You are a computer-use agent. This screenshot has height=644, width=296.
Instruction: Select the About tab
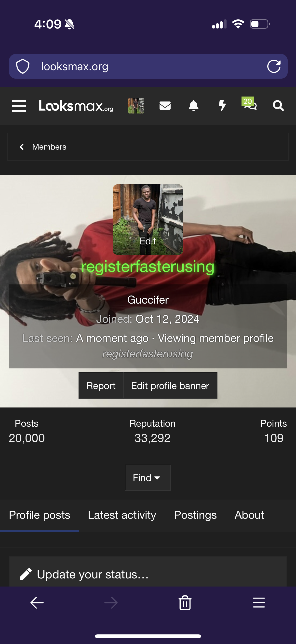(249, 515)
